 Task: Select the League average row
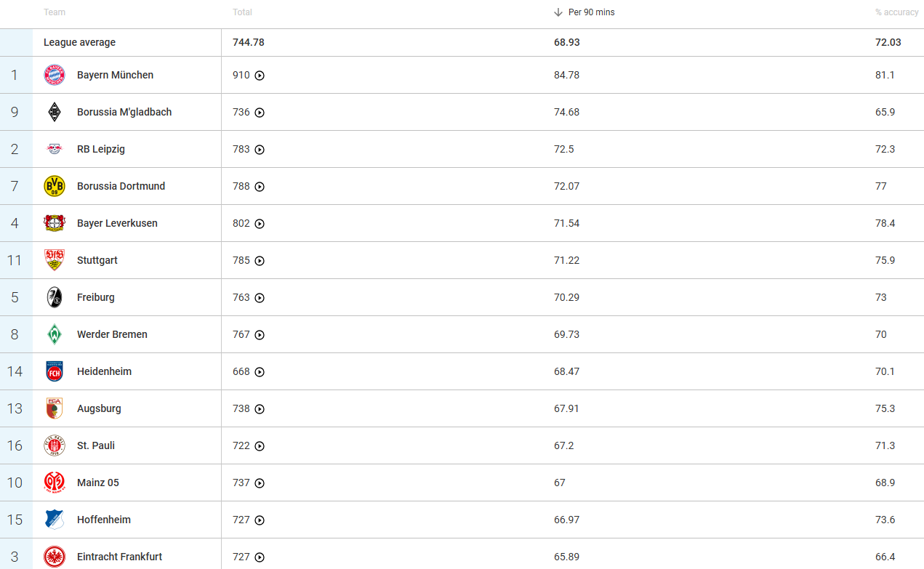[79, 42]
